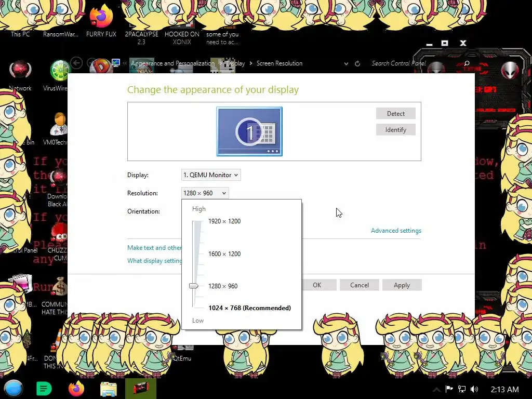Image resolution: width=532 pixels, height=399 pixels.
Task: Click the Identify button
Action: (x=395, y=129)
